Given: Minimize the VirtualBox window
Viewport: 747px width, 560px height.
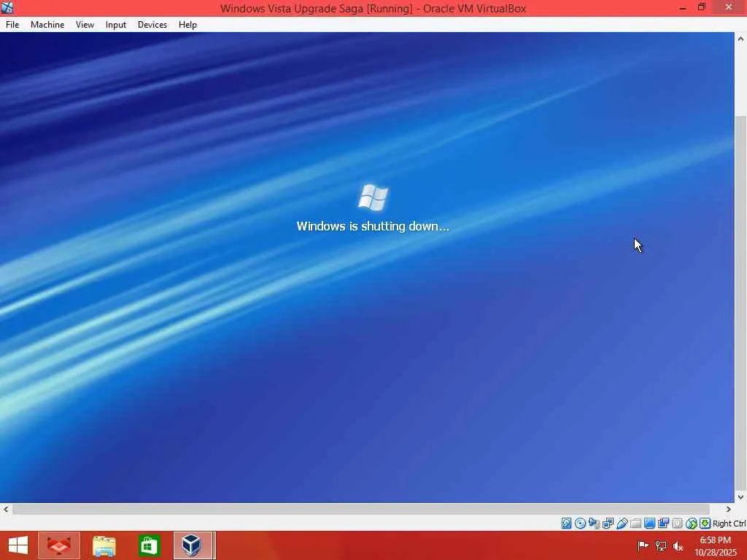Looking at the screenshot, I should [683, 7].
